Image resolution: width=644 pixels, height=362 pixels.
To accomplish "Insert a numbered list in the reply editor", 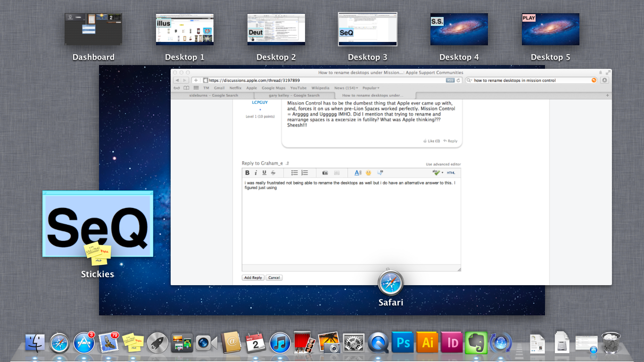I will [x=305, y=173].
